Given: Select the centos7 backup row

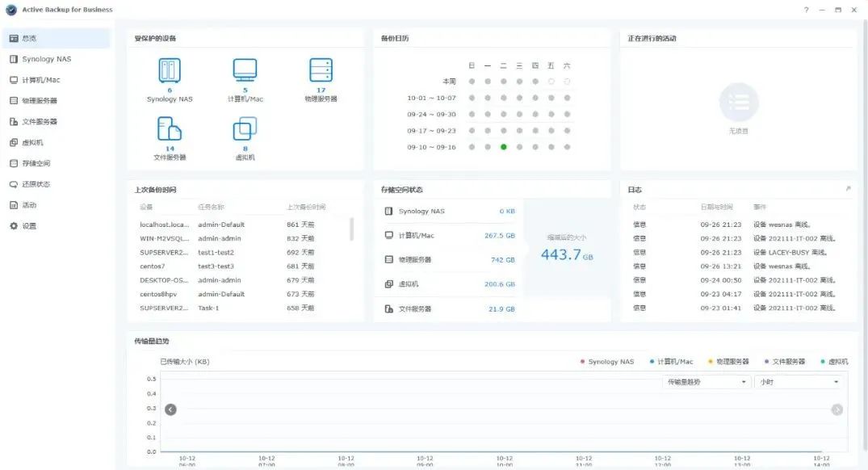Looking at the screenshot, I should point(241,266).
